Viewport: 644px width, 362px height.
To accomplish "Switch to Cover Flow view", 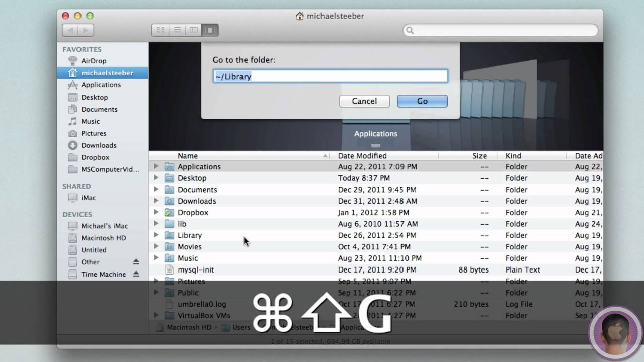I will 210,31.
